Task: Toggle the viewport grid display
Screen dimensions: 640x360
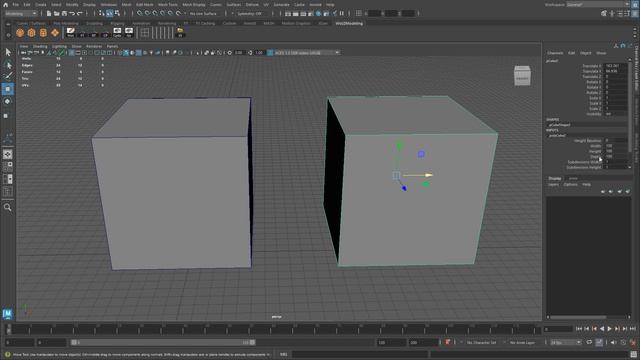Action: click(71, 53)
